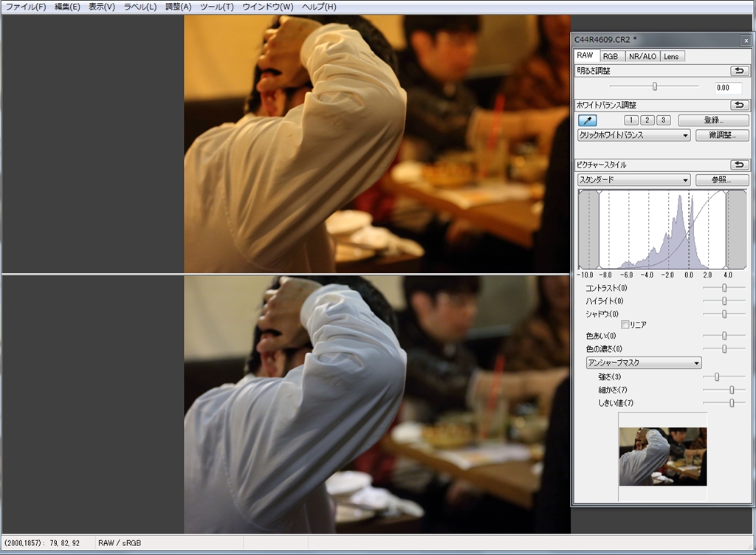
Task: Click the しきい値 (Threshold) slider handle
Action: point(732,403)
